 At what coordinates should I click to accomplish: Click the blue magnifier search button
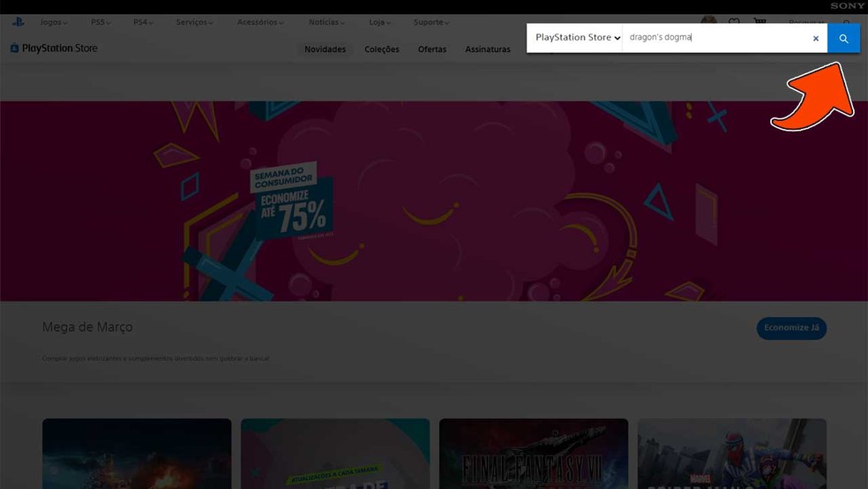coord(843,38)
